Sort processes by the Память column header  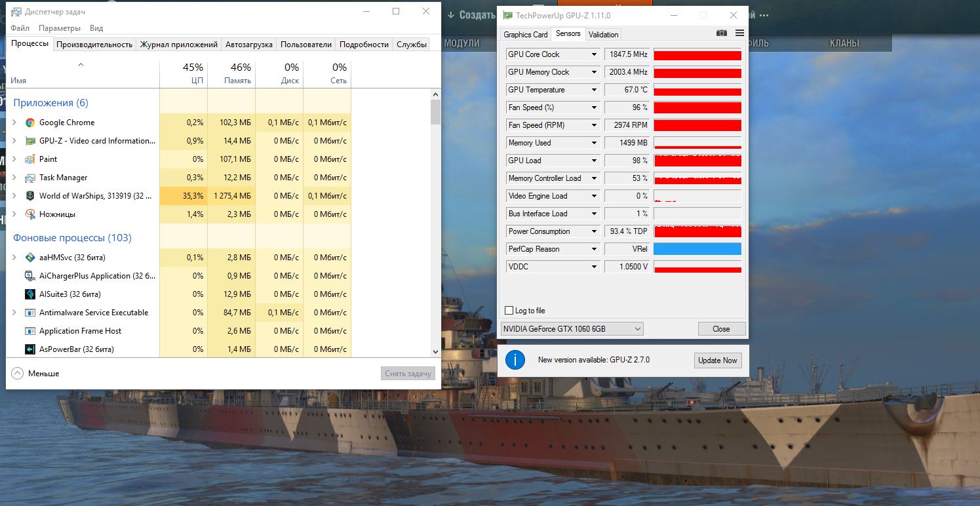click(x=231, y=73)
